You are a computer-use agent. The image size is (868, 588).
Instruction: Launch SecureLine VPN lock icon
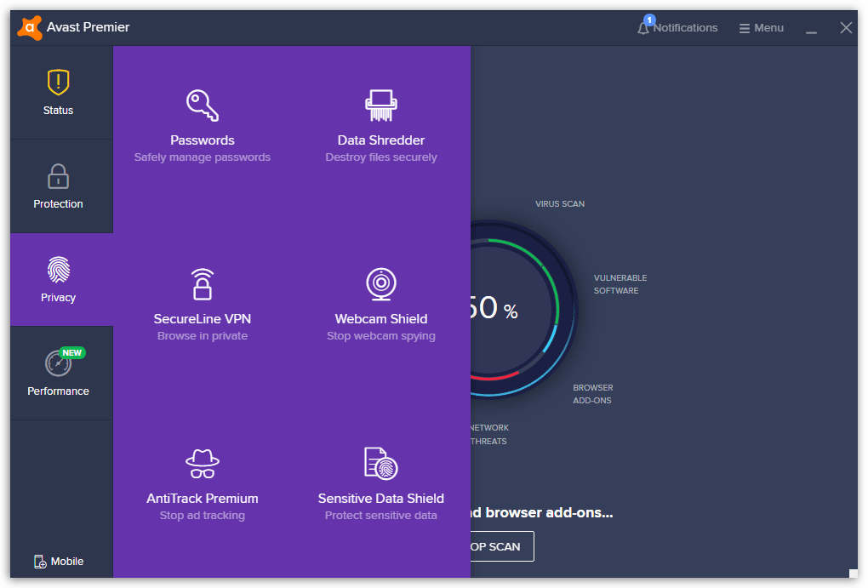[203, 284]
